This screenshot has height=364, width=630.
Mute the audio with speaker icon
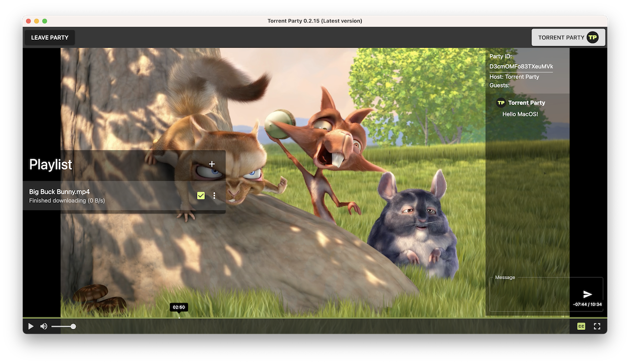pos(44,326)
